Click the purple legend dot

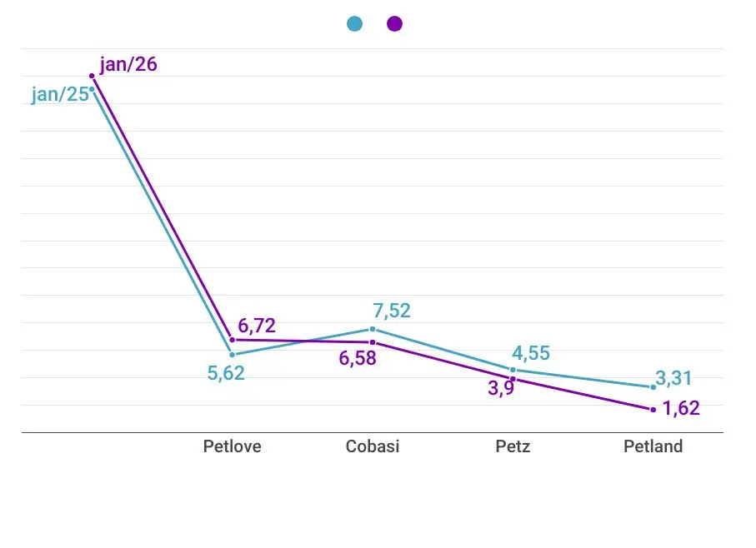point(395,24)
